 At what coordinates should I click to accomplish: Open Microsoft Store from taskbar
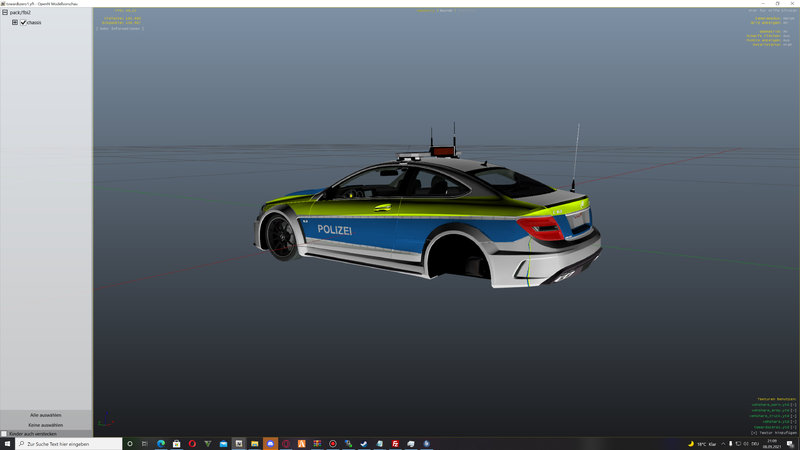point(177,444)
